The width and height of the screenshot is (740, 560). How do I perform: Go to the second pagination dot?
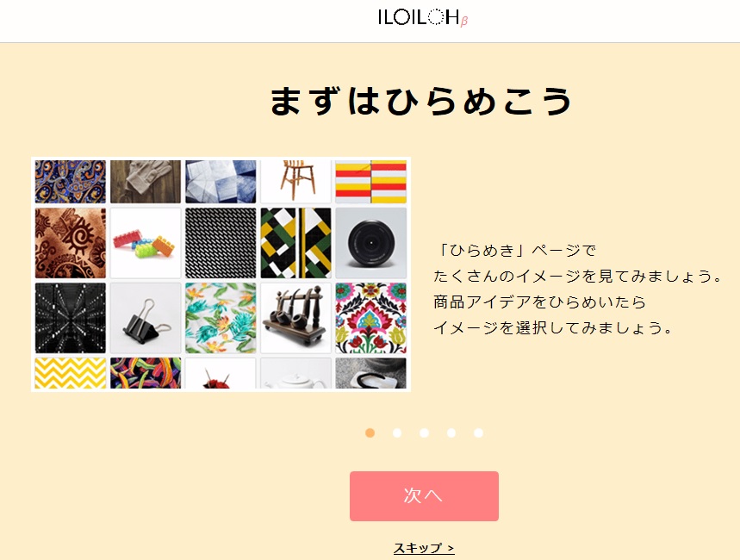[x=397, y=433]
